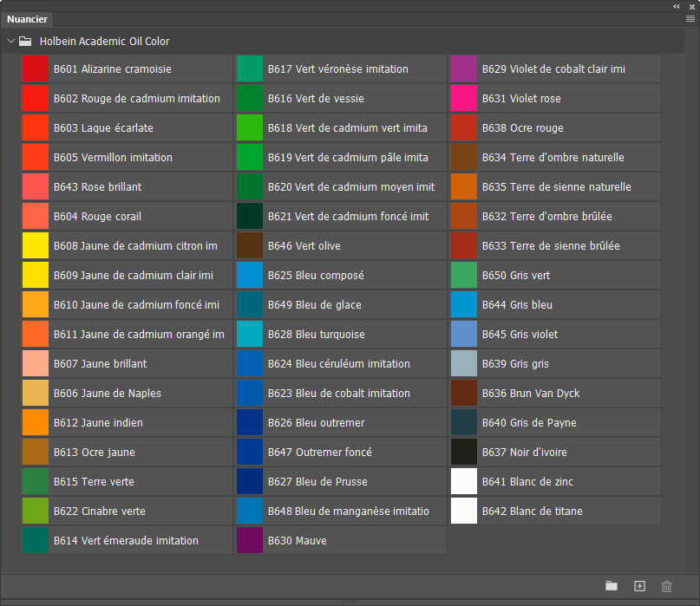Close the Nuancier panel
This screenshot has height=606, width=700.
691,6
